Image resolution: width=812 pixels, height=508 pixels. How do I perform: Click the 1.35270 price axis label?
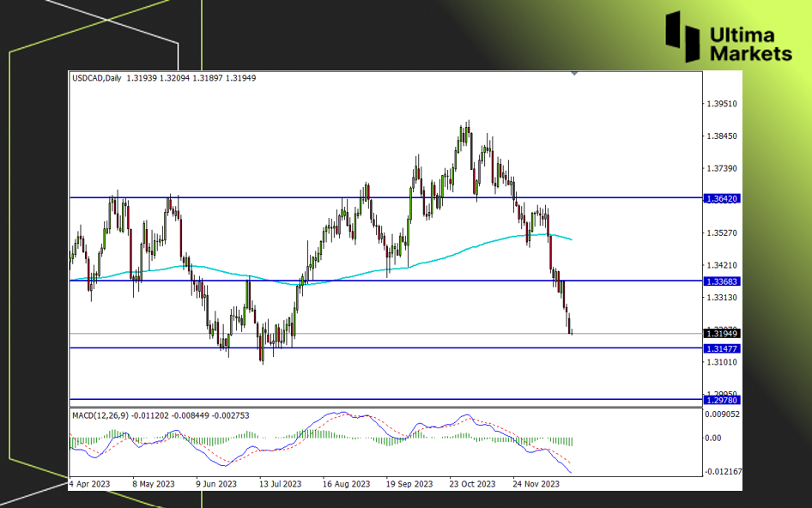pyautogui.click(x=721, y=233)
